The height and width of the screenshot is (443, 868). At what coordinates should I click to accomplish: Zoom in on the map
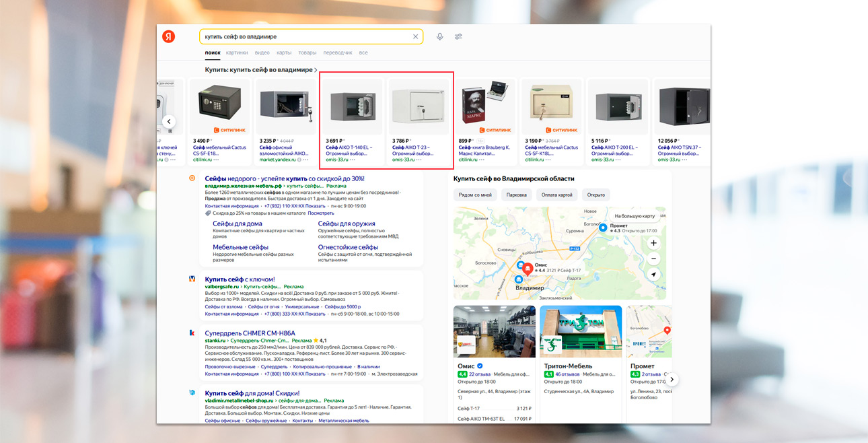tap(653, 243)
